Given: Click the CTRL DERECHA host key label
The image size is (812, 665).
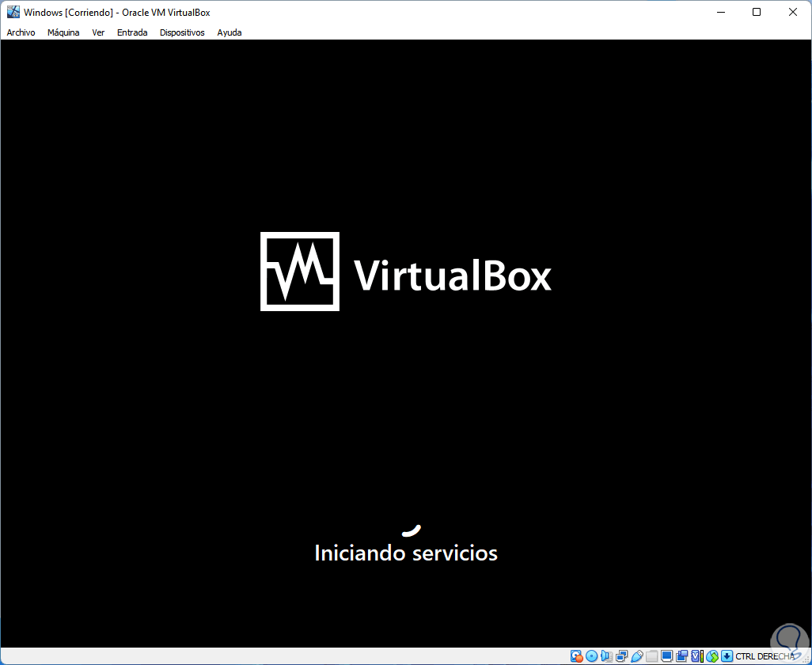Looking at the screenshot, I should coord(765,657).
